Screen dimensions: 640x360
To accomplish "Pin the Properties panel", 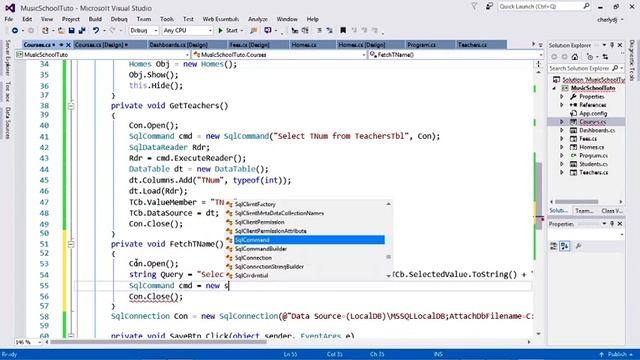I will tap(612, 224).
